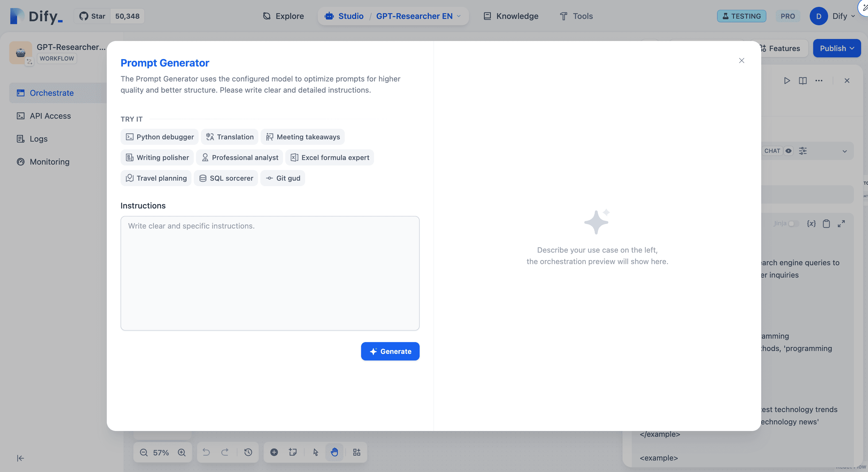Collapse the left sidebar with arrow icon
The width and height of the screenshot is (868, 472).
(21, 458)
